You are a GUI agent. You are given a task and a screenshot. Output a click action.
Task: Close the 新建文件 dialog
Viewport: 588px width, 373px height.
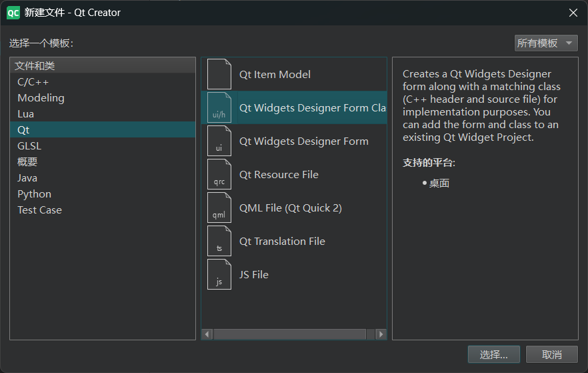tap(573, 13)
